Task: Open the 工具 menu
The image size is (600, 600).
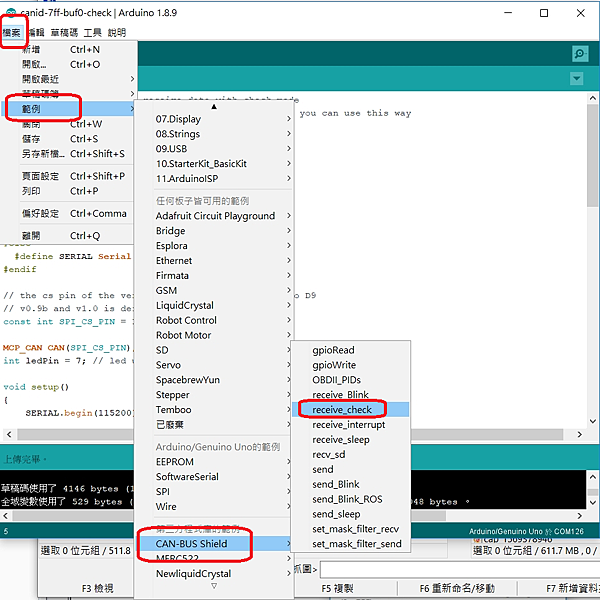Action: pyautogui.click(x=92, y=33)
